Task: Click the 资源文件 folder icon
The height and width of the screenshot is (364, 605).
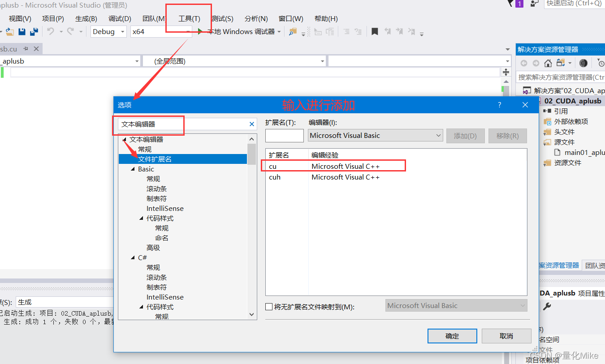Action: click(547, 163)
